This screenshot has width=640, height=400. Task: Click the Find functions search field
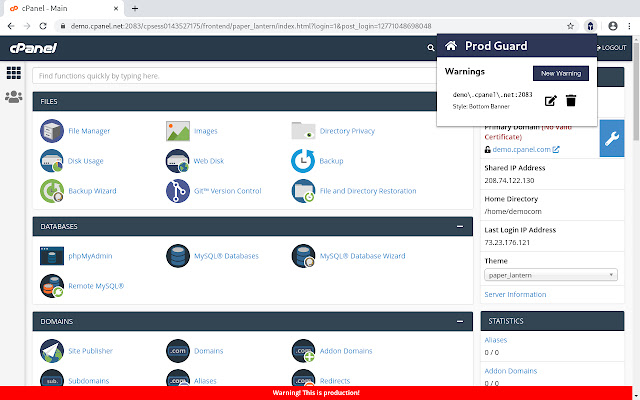click(234, 76)
